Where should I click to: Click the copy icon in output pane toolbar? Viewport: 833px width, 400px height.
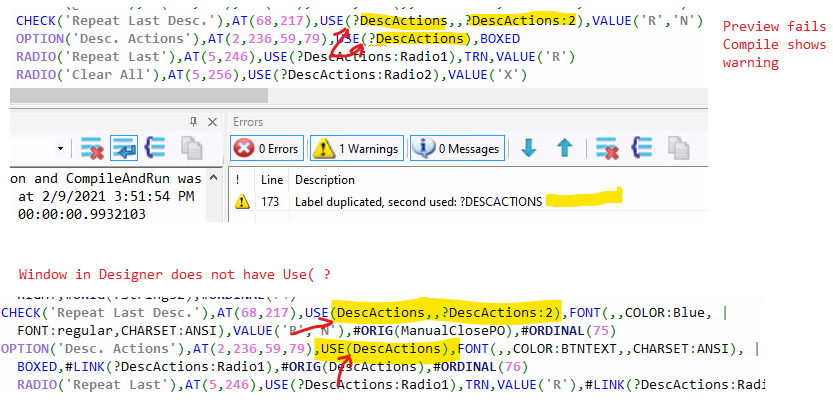[192, 149]
